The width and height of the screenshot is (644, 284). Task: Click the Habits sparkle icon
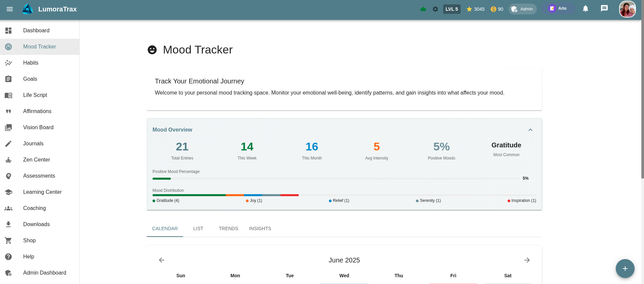[8, 63]
